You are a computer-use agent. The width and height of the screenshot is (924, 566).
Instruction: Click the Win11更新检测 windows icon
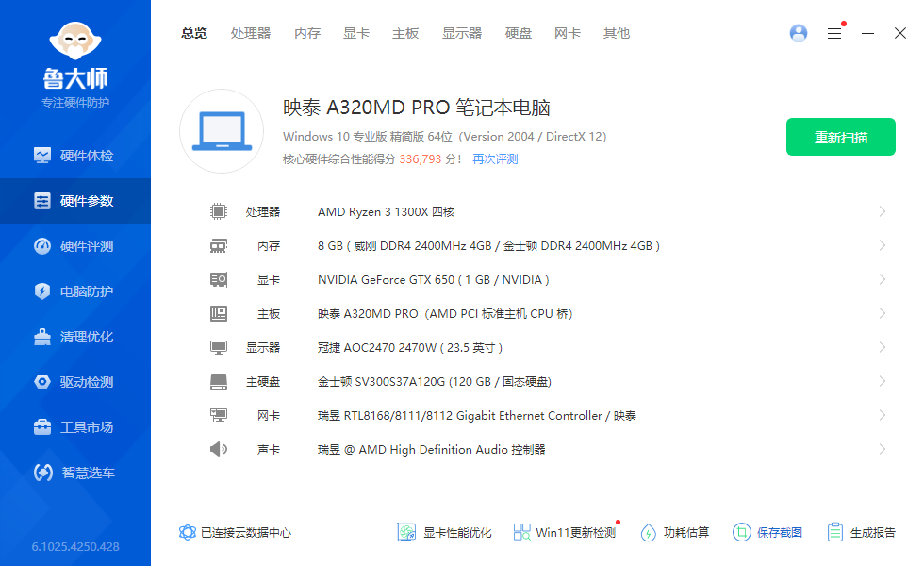click(x=521, y=532)
